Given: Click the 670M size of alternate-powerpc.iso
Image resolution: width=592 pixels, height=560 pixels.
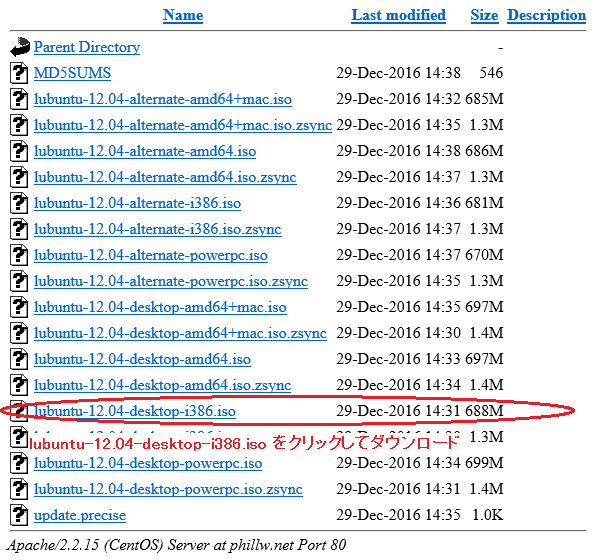Looking at the screenshot, I should pyautogui.click(x=484, y=255).
